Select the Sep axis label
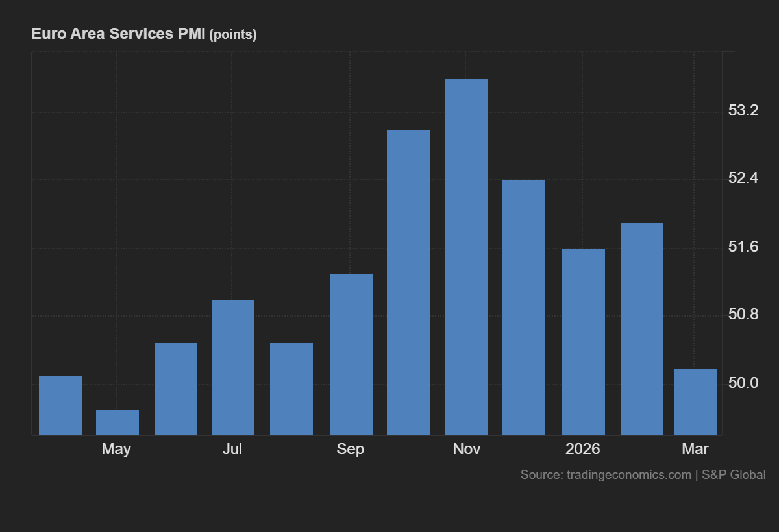Viewport: 779px width, 532px height. point(350,449)
